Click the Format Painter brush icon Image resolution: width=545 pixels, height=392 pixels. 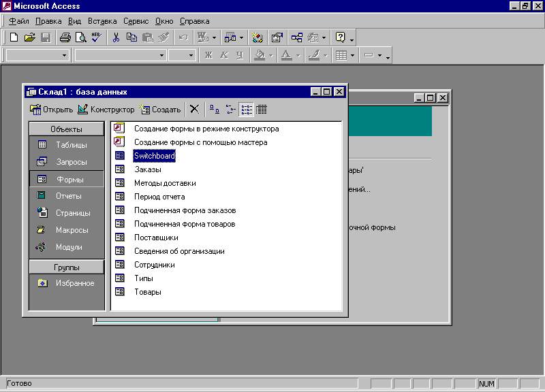pos(163,37)
